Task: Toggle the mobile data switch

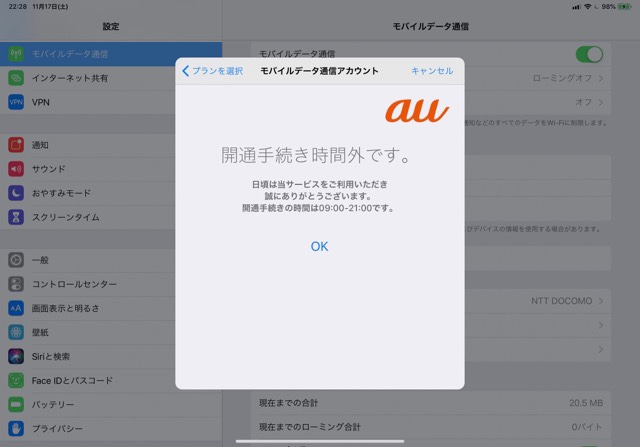Action: pos(589,54)
